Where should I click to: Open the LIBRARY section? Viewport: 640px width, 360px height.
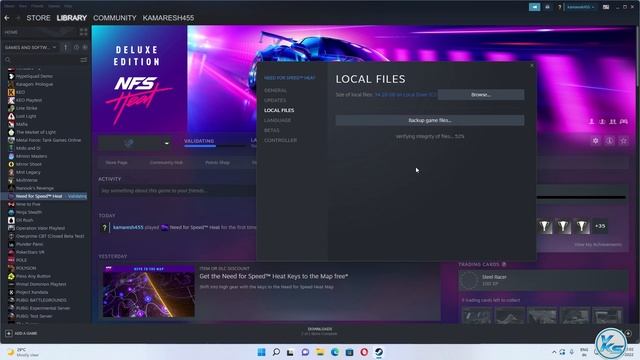[71, 18]
